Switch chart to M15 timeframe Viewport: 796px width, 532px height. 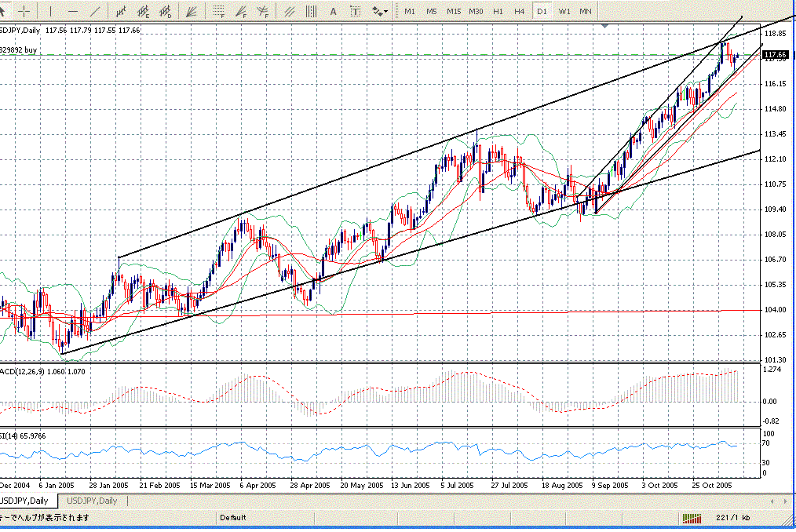pyautogui.click(x=454, y=11)
